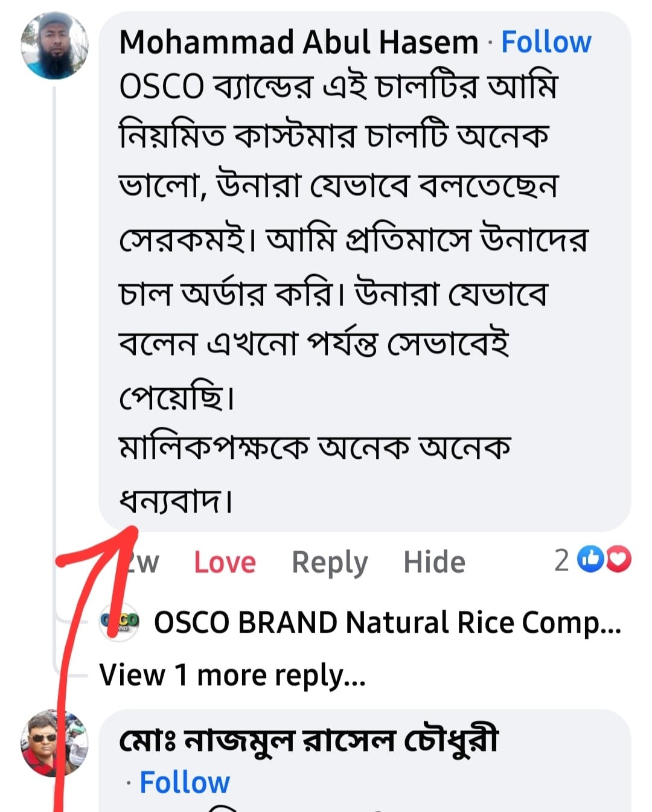Follow Mohammad Abul Hasem
Image resolution: width=652 pixels, height=812 pixels.
[x=546, y=43]
